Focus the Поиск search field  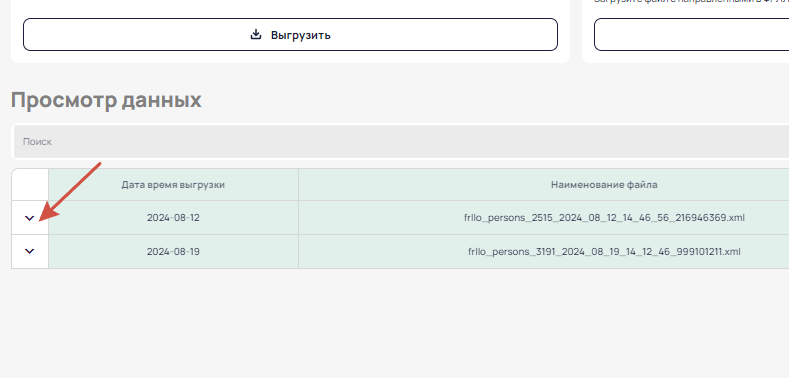pos(401,141)
